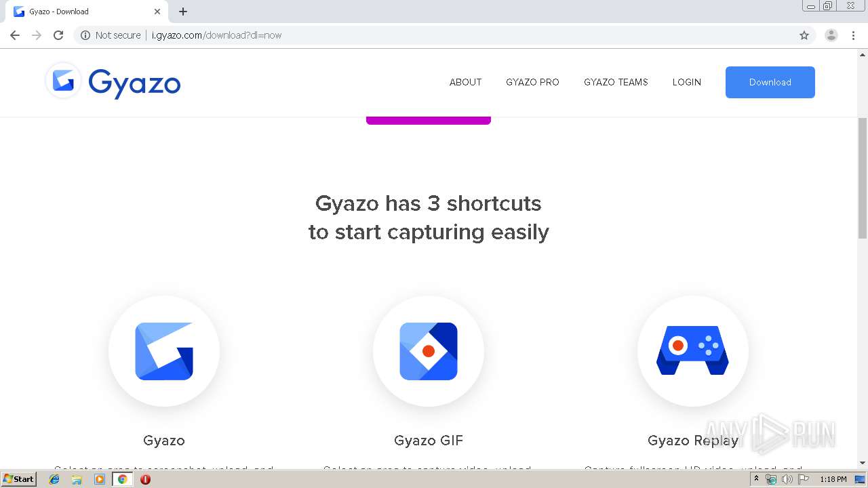Image resolution: width=868 pixels, height=488 pixels.
Task: Click the Gyazo GIF product title text
Action: pyautogui.click(x=429, y=441)
